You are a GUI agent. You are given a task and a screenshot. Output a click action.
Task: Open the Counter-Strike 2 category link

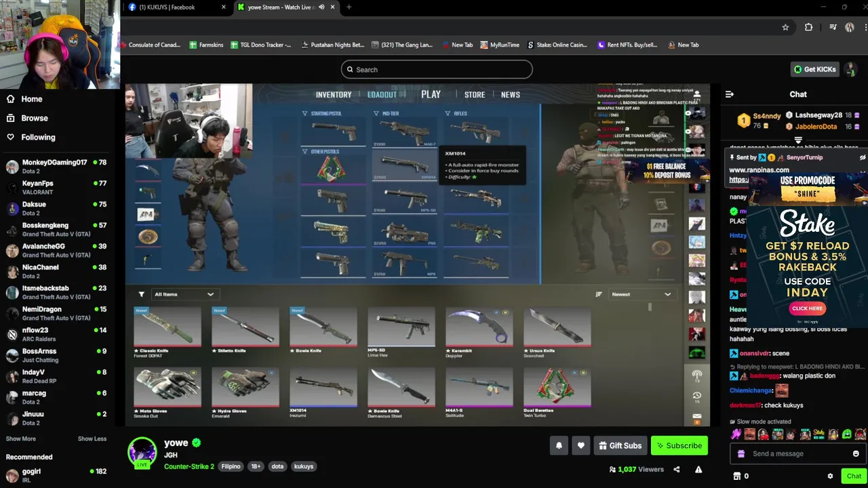coord(189,466)
